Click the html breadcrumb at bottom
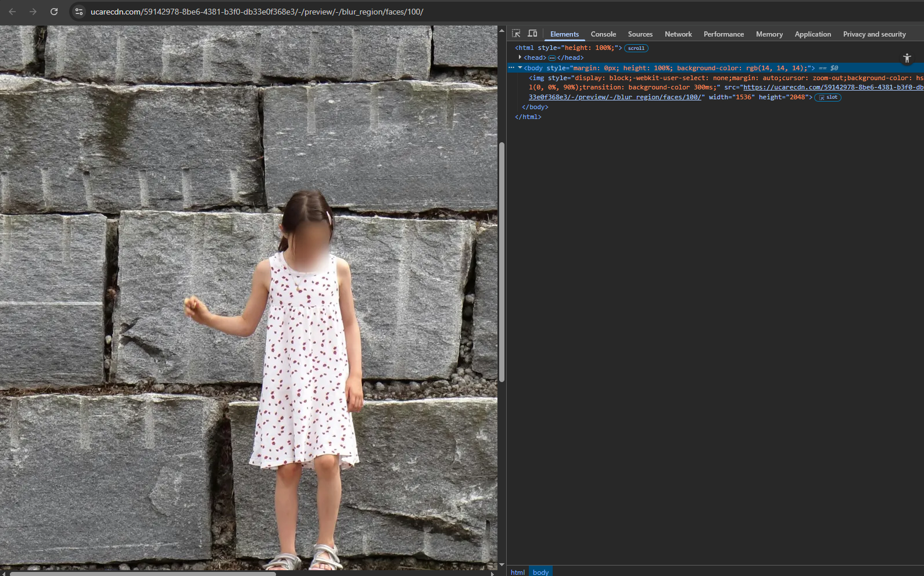924x576 pixels. pos(518,572)
